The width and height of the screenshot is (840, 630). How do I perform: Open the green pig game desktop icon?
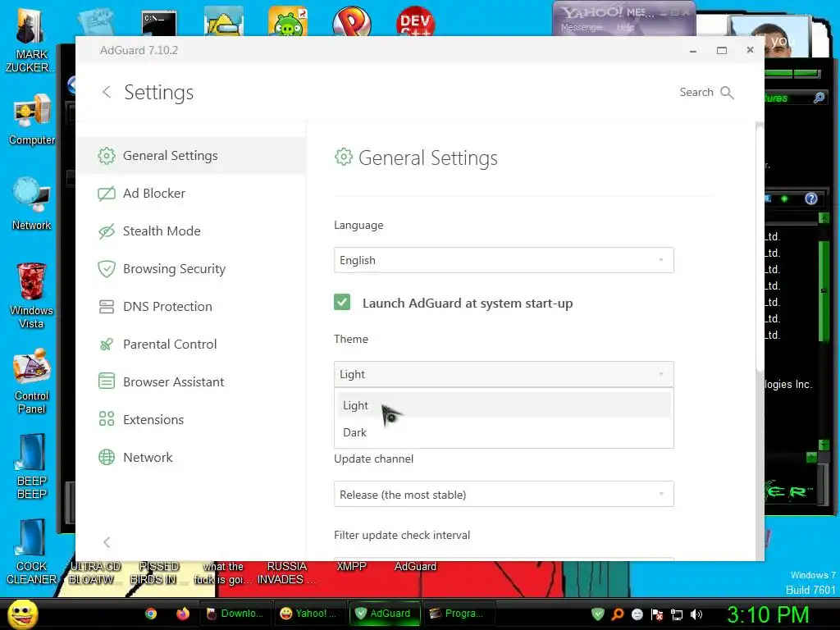pyautogui.click(x=288, y=22)
